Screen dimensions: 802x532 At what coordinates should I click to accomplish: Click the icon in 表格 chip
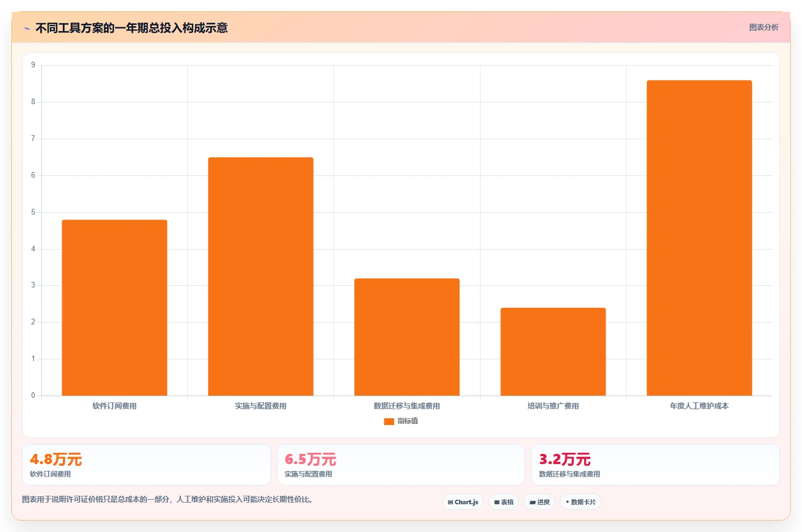[497, 502]
